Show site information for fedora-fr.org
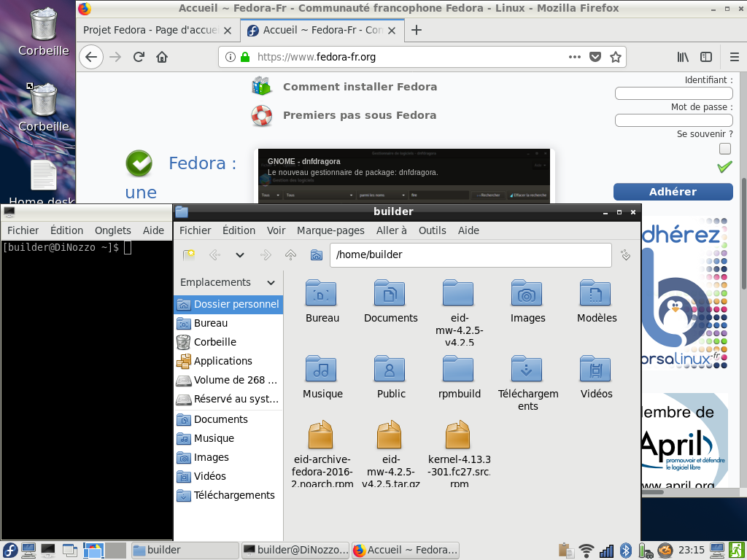 [230, 57]
